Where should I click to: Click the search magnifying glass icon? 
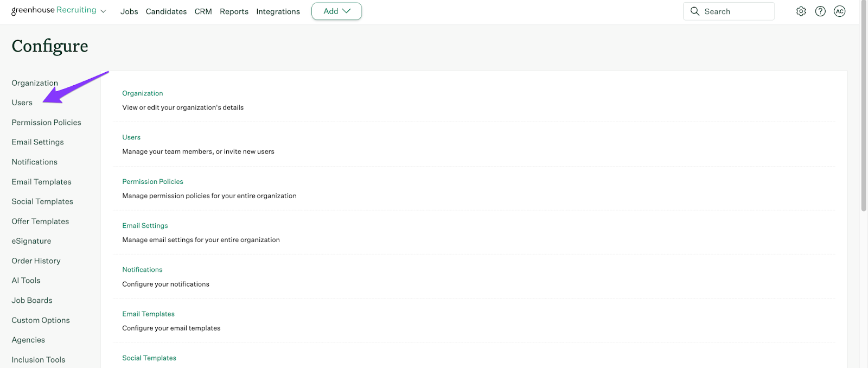tap(694, 11)
